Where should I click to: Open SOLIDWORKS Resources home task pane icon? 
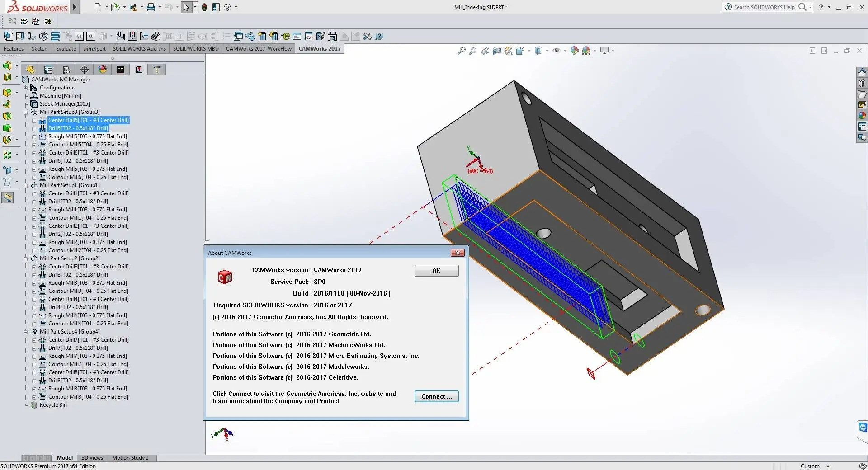862,72
